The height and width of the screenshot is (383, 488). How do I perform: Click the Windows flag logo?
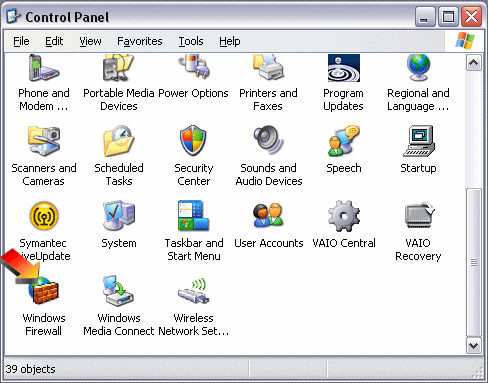point(465,41)
